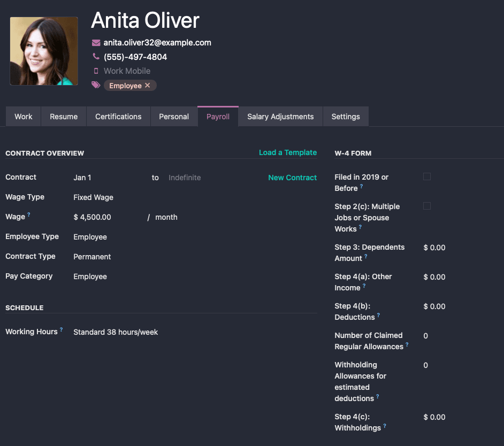Edit the employee name Anita Oliver
Image resolution: width=504 pixels, height=446 pixels.
coord(146,20)
